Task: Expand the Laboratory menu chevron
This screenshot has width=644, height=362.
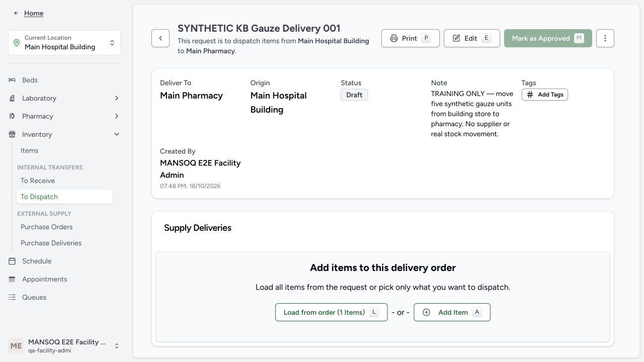Action: pos(117,98)
